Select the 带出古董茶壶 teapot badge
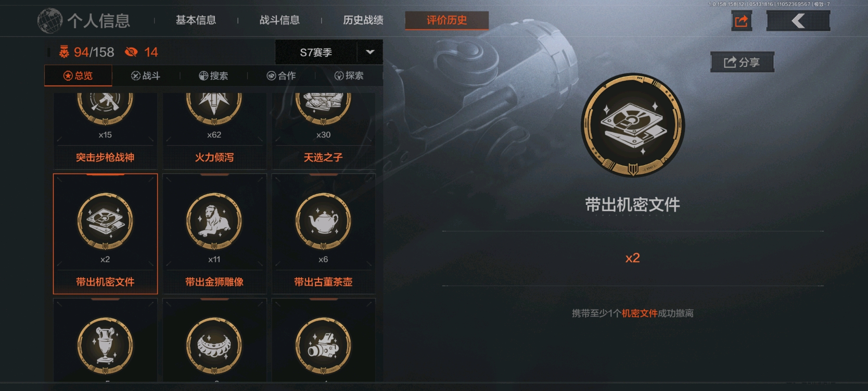Viewport: 868px width, 391px height. pos(323,234)
